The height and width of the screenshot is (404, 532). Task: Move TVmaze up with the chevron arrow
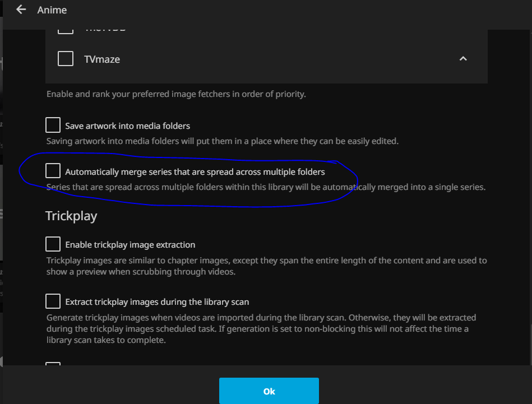[x=463, y=59]
